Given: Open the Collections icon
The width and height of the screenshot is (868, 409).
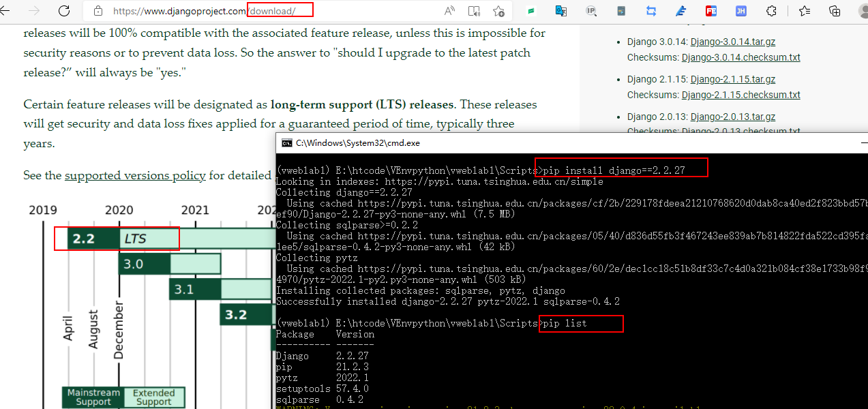Looking at the screenshot, I should click(835, 11).
